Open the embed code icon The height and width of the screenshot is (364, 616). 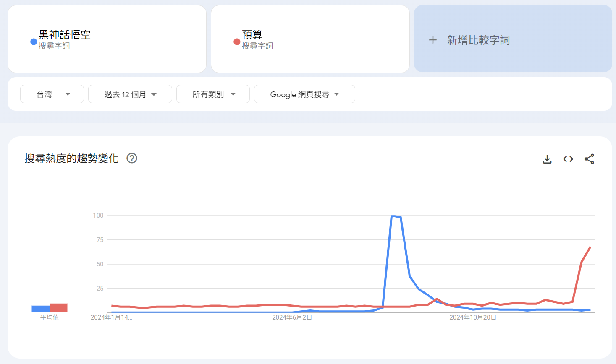pyautogui.click(x=568, y=159)
